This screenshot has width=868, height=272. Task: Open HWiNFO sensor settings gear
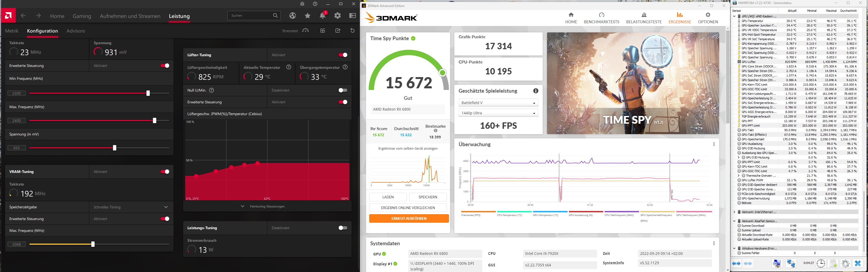coord(845,263)
